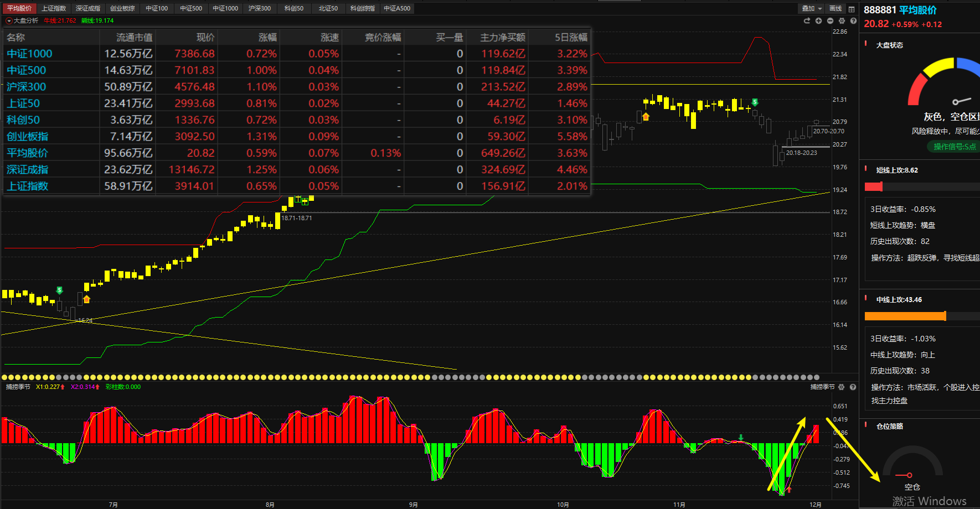The image size is (980, 509).
Task: Switch to the 科创50 tab
Action: click(294, 8)
